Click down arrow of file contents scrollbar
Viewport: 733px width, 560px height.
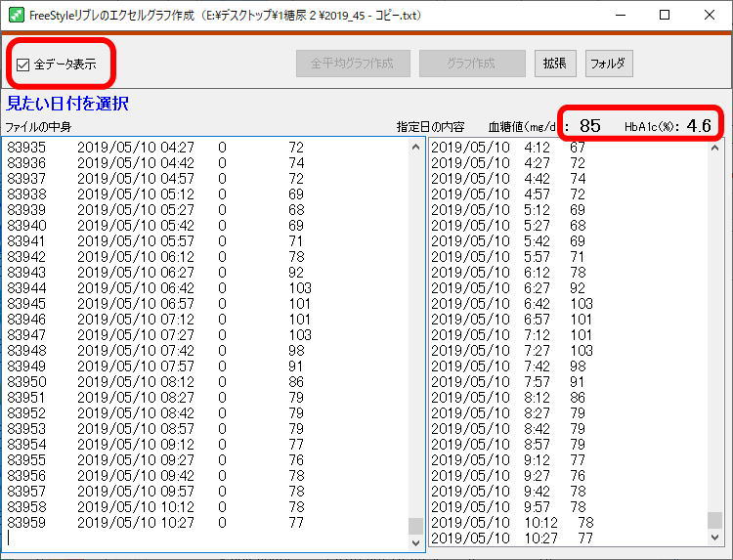coord(415,542)
